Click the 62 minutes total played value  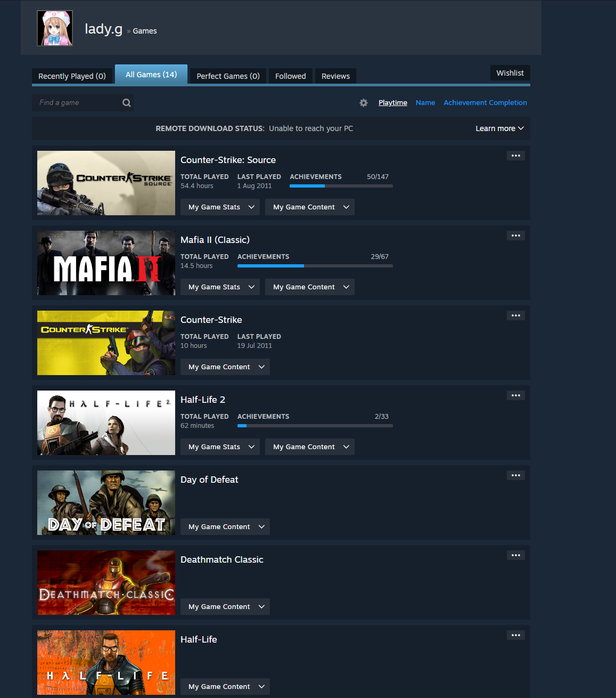(x=198, y=426)
